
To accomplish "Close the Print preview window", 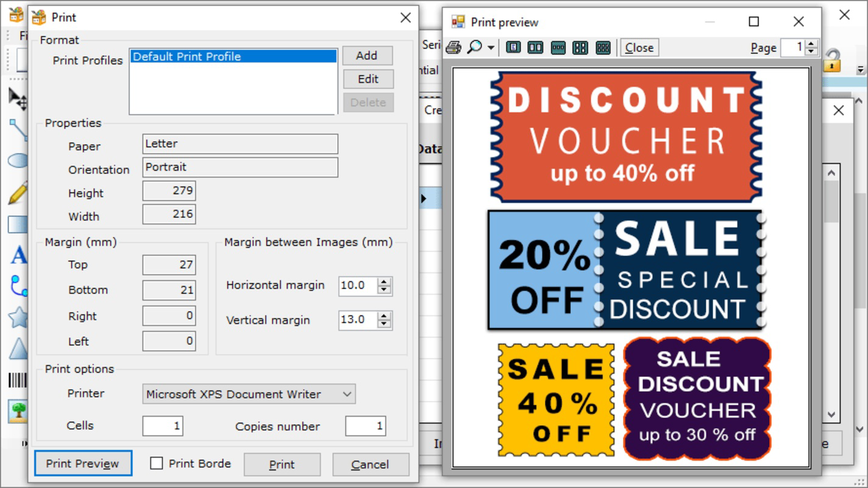I will [799, 21].
